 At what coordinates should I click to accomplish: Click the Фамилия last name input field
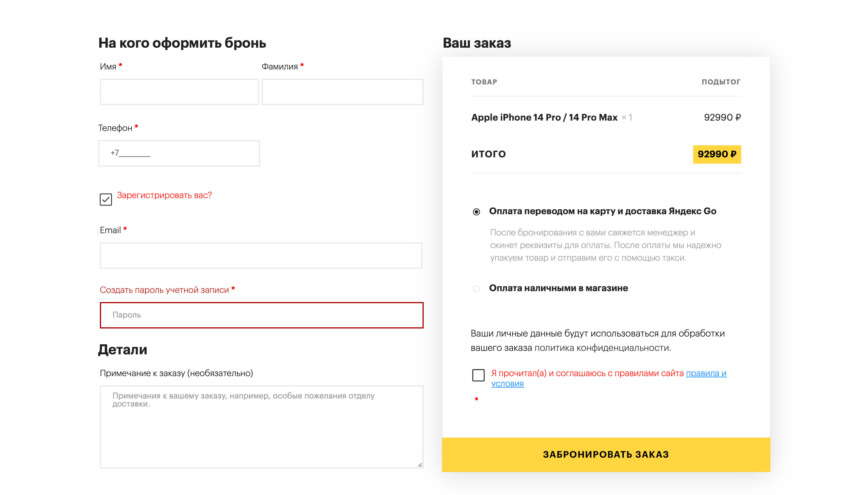tap(342, 92)
